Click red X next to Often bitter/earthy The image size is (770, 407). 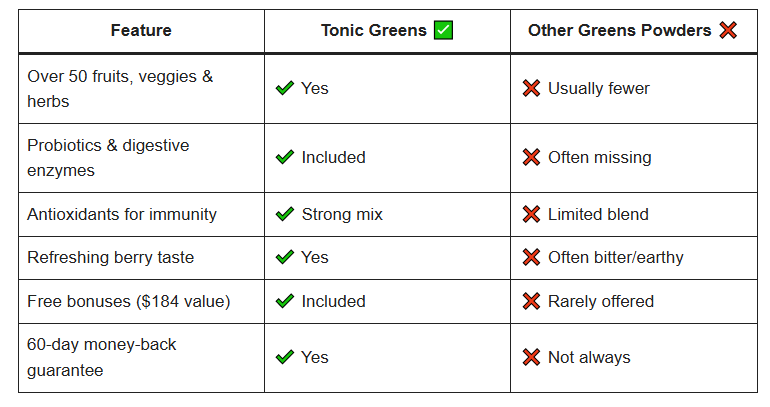coord(531,258)
